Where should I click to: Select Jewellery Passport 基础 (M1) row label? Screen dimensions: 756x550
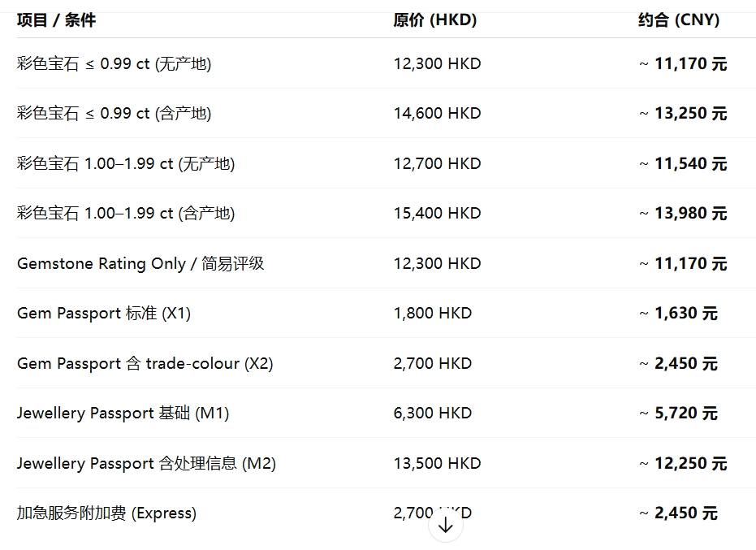tap(123, 413)
